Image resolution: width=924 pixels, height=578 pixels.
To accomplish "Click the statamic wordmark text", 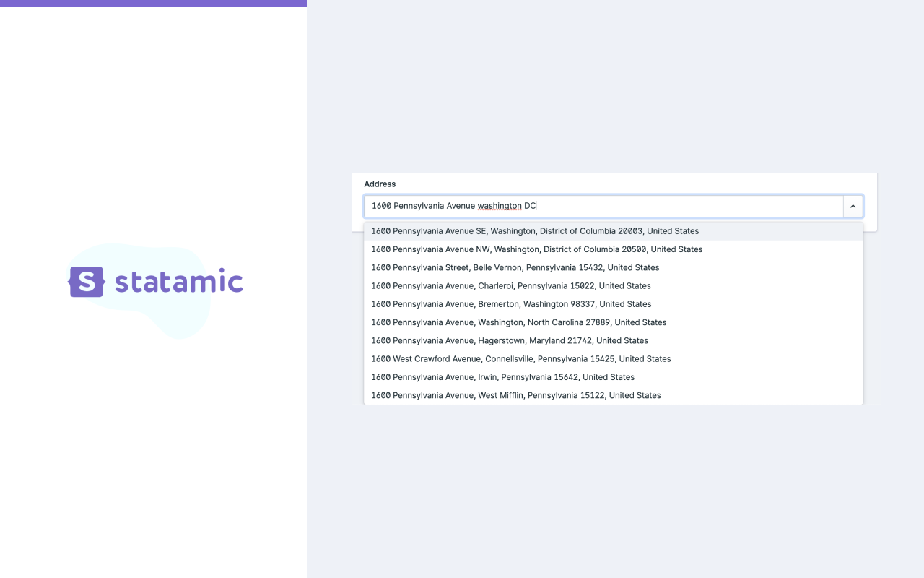I will click(x=179, y=281).
